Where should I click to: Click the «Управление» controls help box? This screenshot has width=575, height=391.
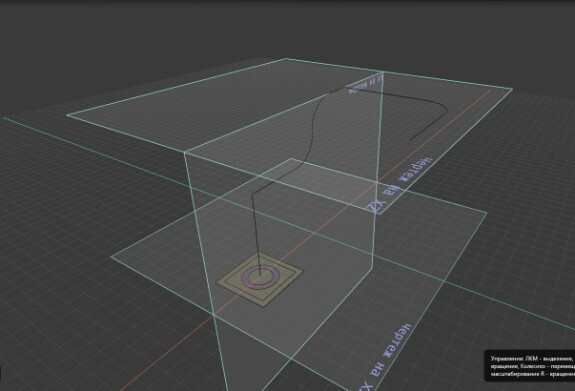pos(530,366)
